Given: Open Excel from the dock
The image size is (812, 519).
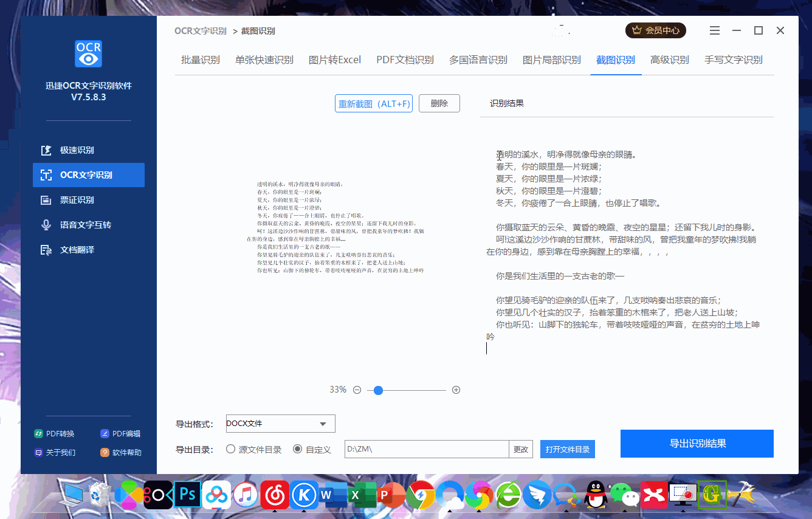Looking at the screenshot, I should coord(362,495).
